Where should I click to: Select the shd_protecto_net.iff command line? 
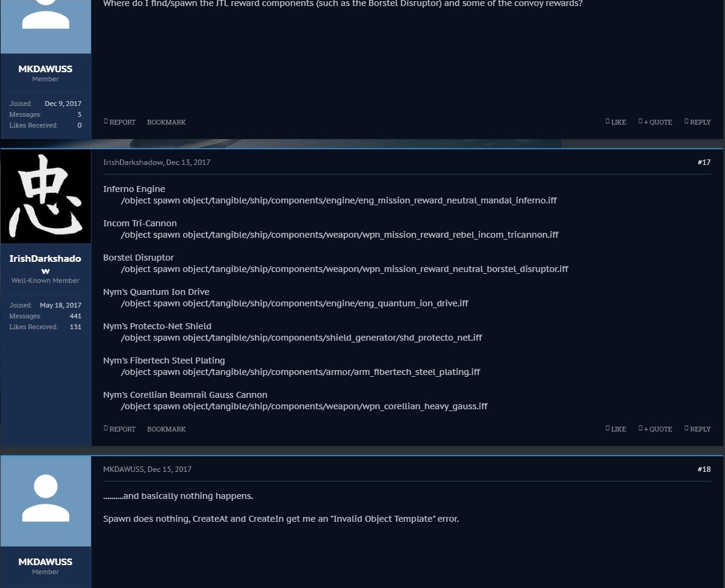[x=302, y=338]
